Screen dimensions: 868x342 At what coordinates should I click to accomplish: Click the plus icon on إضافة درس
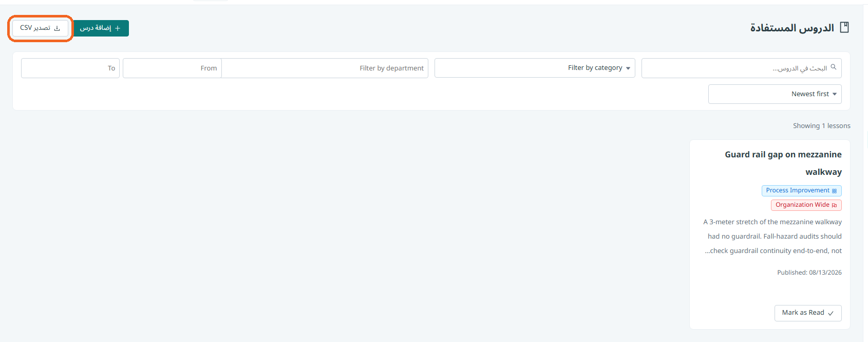[118, 28]
